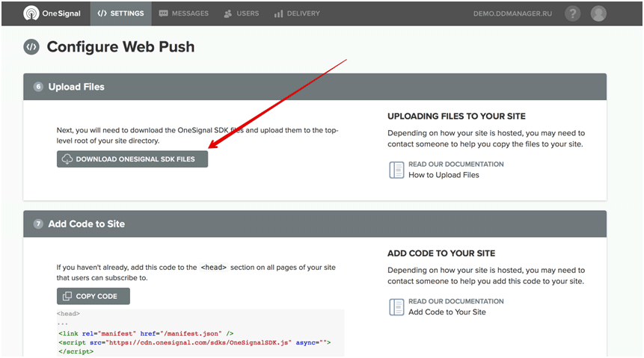Collapse the Upload Files section header
The width and height of the screenshot is (644, 358).
(x=314, y=87)
